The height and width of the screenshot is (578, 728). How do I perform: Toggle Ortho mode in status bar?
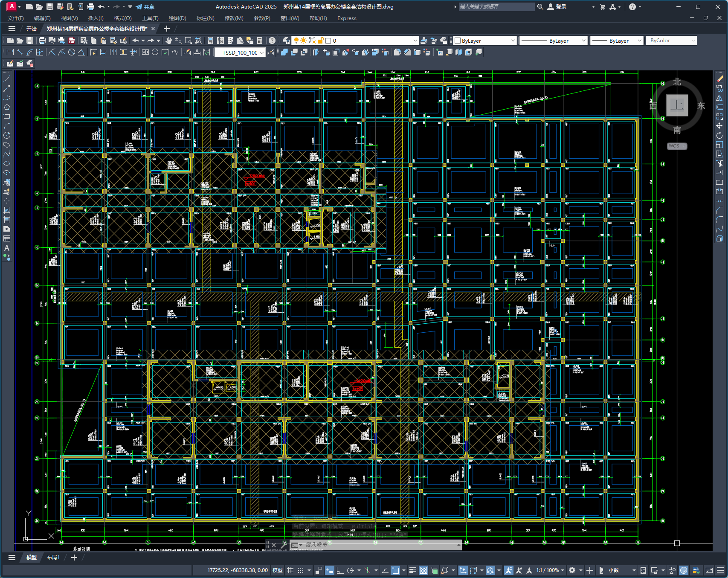(x=340, y=570)
